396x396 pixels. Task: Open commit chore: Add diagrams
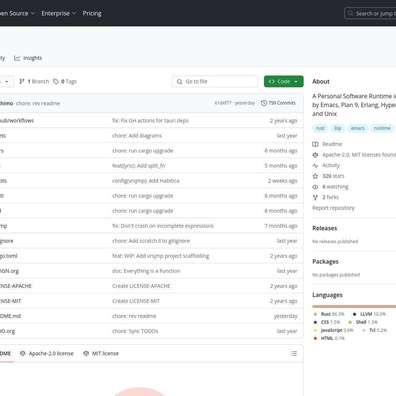click(137, 136)
